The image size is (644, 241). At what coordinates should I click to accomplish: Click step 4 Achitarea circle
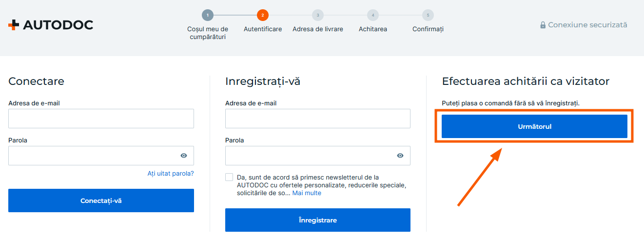click(x=373, y=15)
